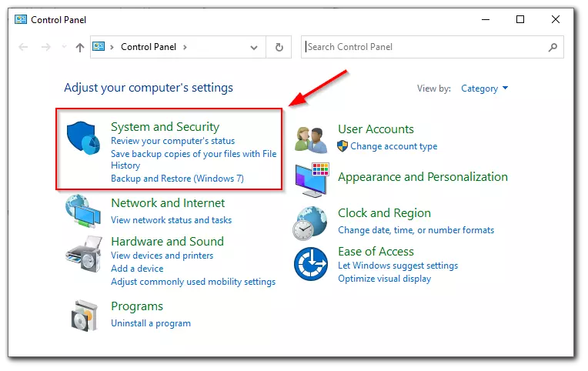
Task: Expand the View by Category dropdown
Action: [484, 89]
